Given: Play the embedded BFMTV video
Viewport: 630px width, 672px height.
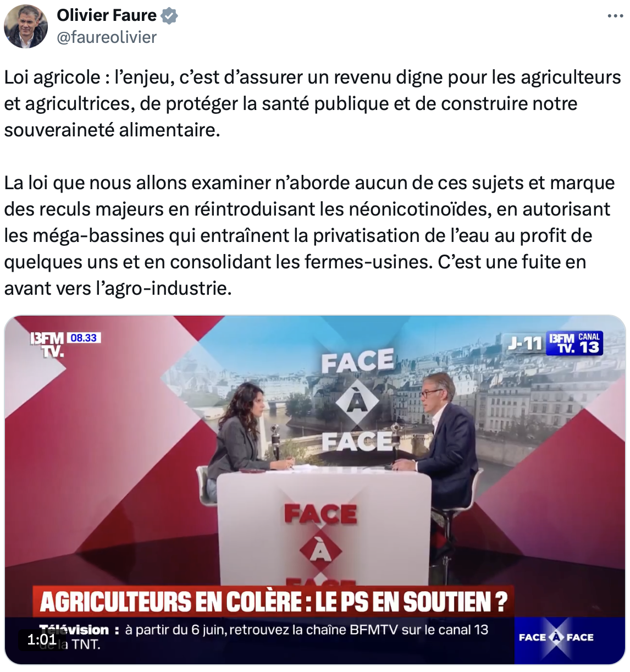Looking at the screenshot, I should pyautogui.click(x=315, y=489).
